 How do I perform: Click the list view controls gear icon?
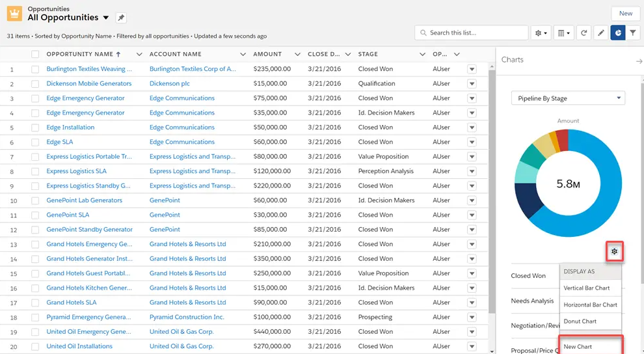click(x=541, y=33)
